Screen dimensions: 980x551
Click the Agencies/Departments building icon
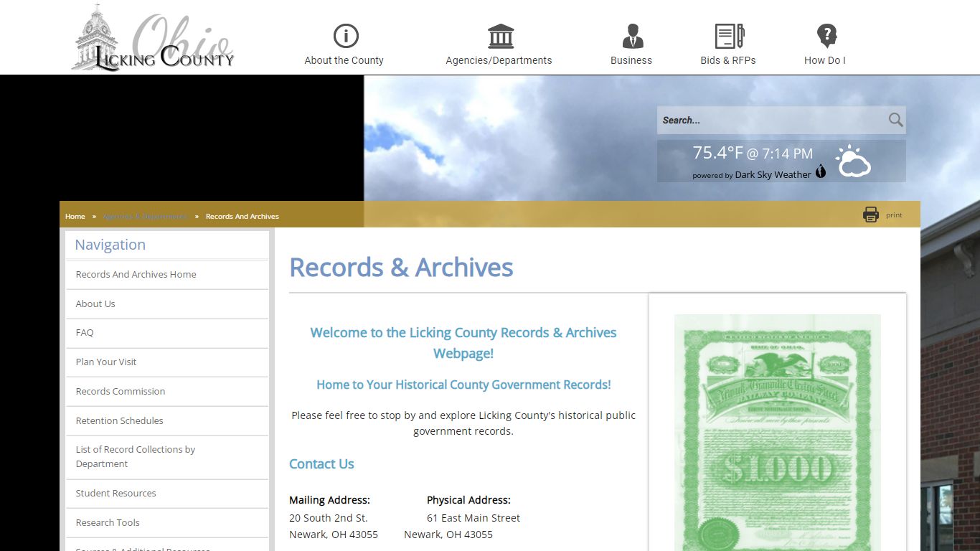[x=501, y=36]
